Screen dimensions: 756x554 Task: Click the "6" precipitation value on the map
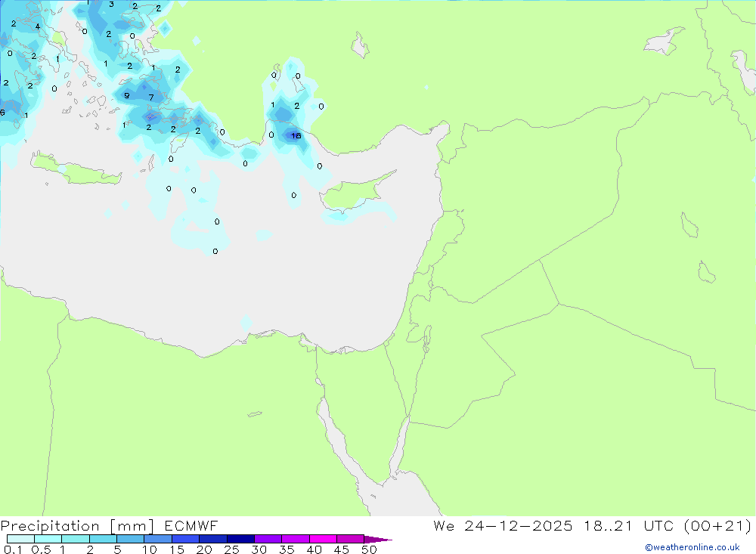(2, 113)
